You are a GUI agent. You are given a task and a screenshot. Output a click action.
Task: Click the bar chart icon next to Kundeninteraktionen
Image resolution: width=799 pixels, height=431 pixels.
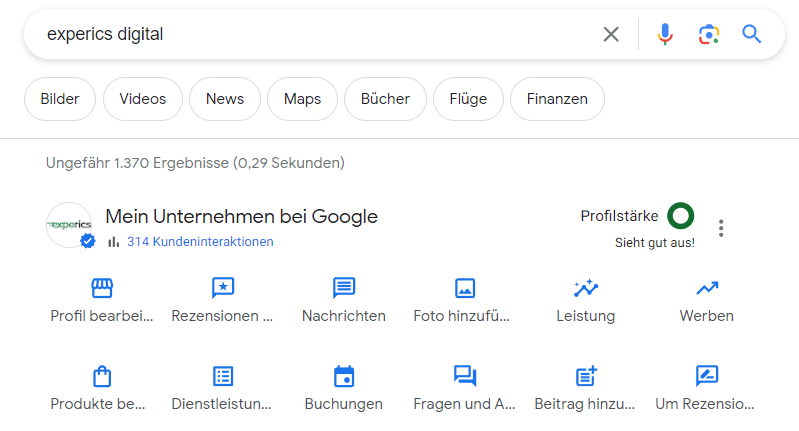click(113, 241)
